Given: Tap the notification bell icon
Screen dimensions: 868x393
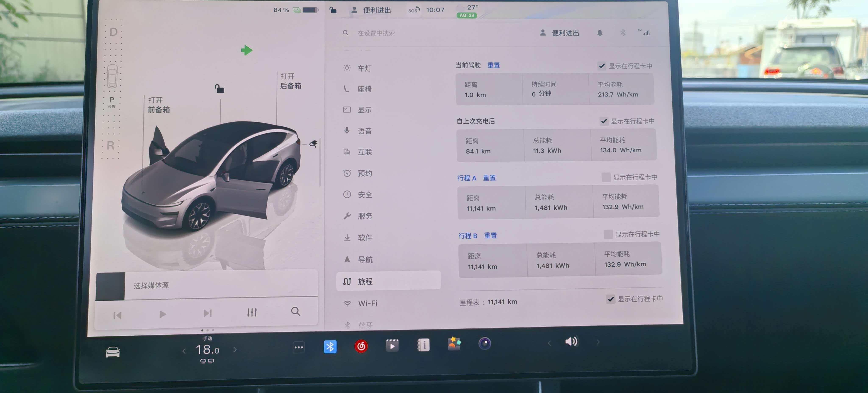Looking at the screenshot, I should pos(600,33).
